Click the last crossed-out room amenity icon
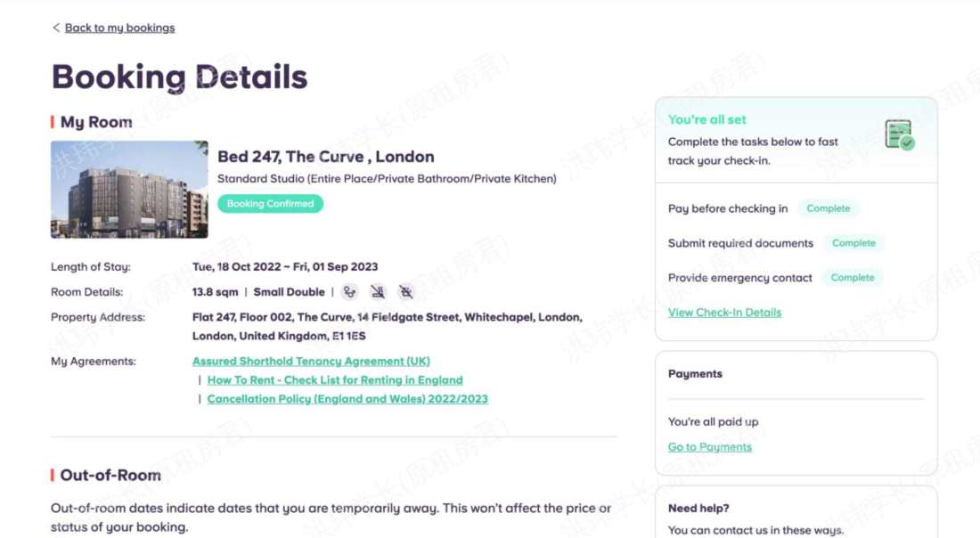Viewport: 980px width, 538px height. tap(406, 292)
